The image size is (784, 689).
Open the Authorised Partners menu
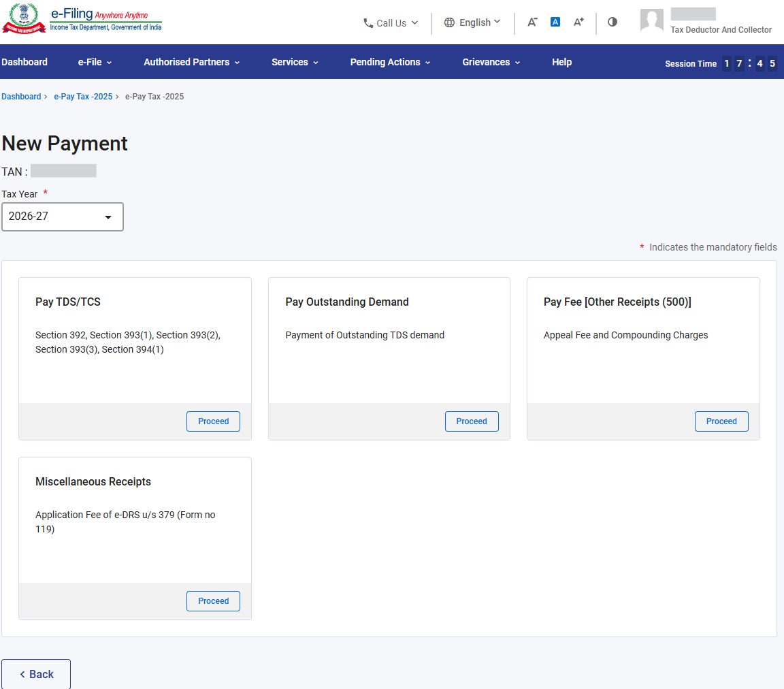click(x=191, y=62)
